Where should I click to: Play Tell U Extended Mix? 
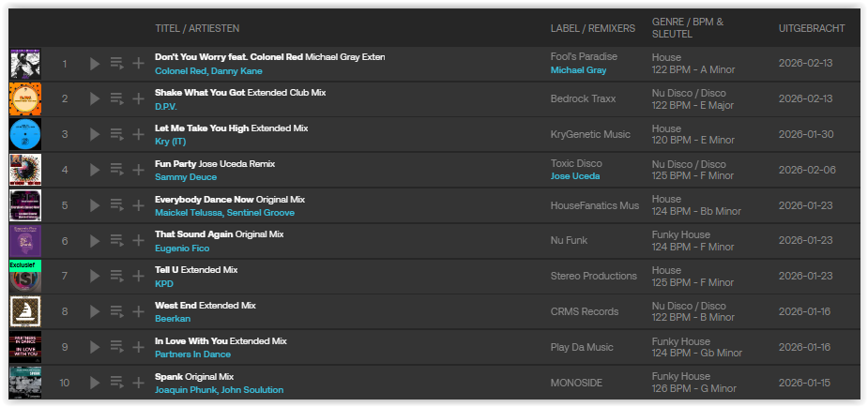click(95, 276)
